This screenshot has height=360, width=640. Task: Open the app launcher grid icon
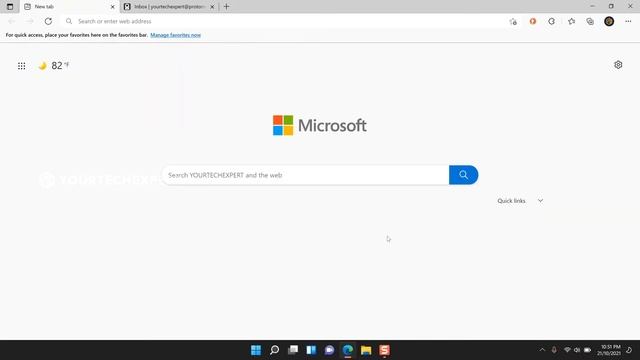(22, 66)
